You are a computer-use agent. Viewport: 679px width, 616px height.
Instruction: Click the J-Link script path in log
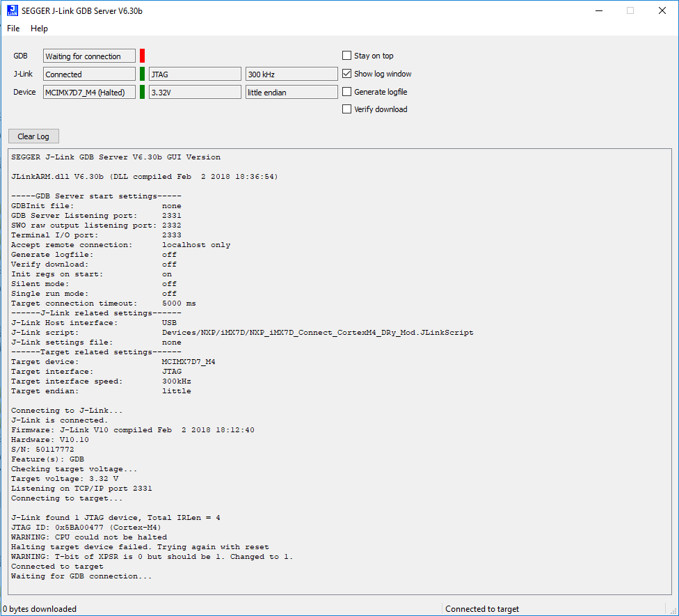[318, 333]
